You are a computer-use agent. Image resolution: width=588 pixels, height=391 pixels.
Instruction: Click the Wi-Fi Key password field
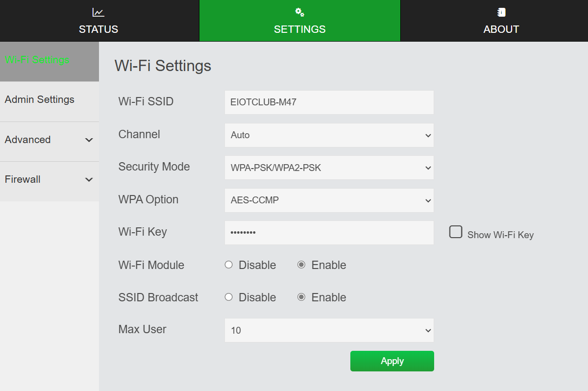(329, 233)
